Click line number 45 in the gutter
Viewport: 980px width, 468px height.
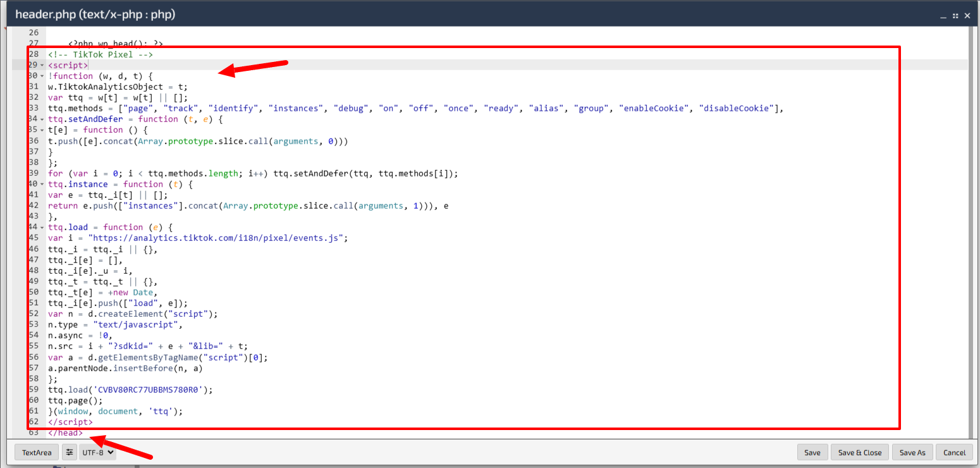pos(33,238)
